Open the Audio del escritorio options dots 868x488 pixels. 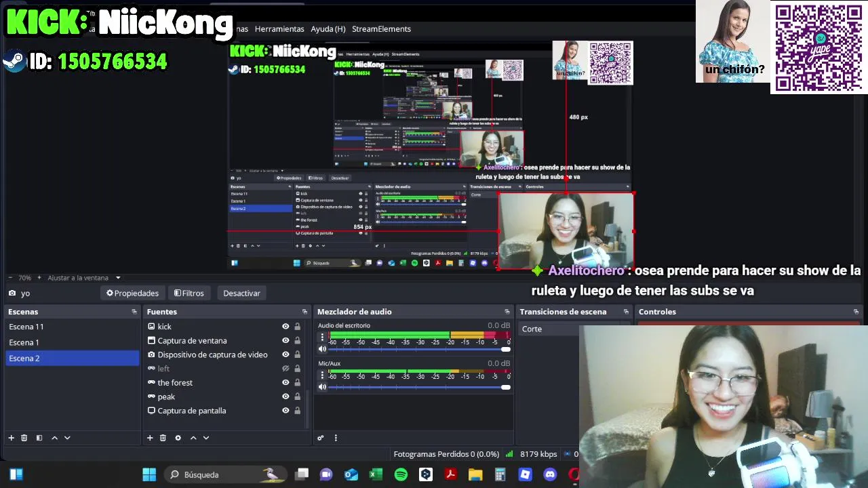click(x=322, y=338)
